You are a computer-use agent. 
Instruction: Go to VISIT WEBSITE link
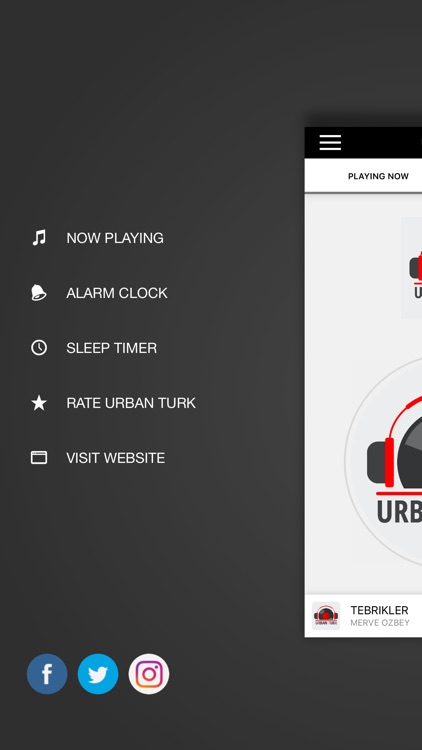pos(116,458)
